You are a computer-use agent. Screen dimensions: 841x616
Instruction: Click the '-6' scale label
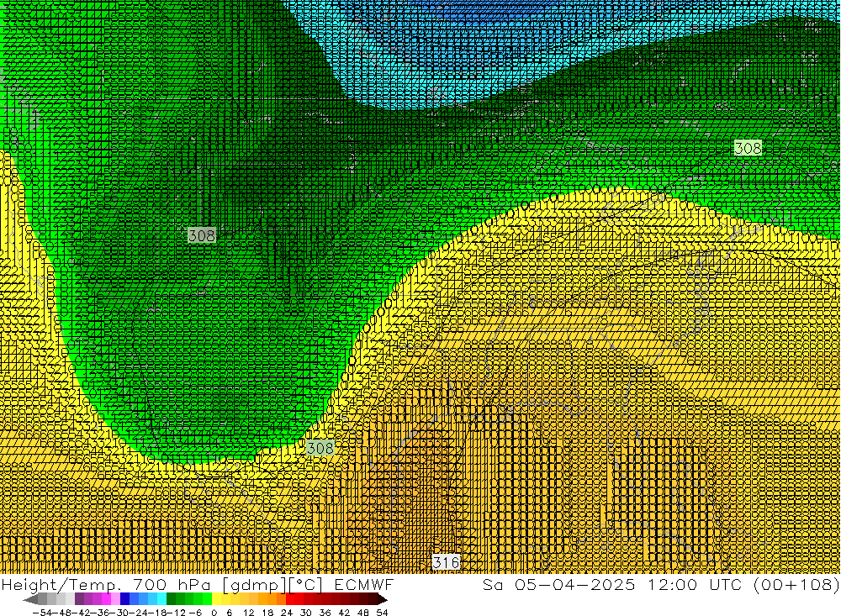[195, 613]
